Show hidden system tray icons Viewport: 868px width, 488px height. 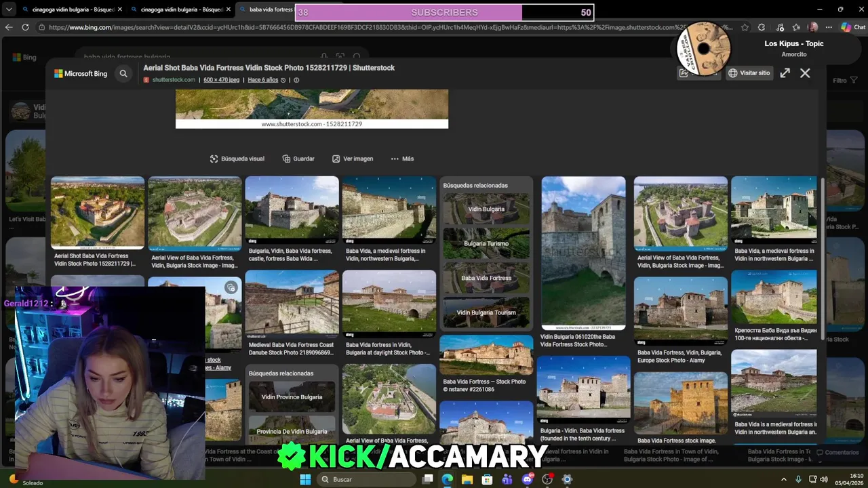pos(783,479)
